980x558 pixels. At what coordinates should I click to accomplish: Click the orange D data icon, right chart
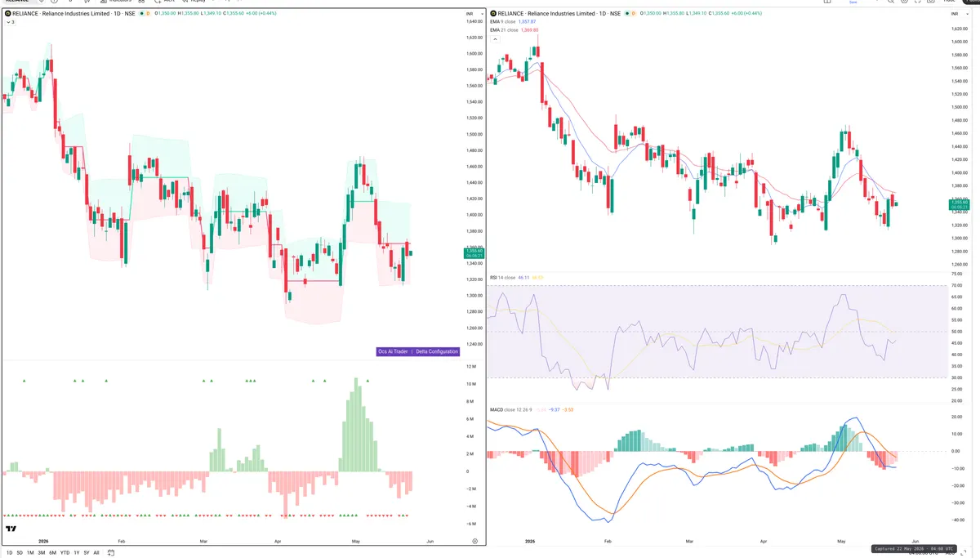pyautogui.click(x=634, y=13)
